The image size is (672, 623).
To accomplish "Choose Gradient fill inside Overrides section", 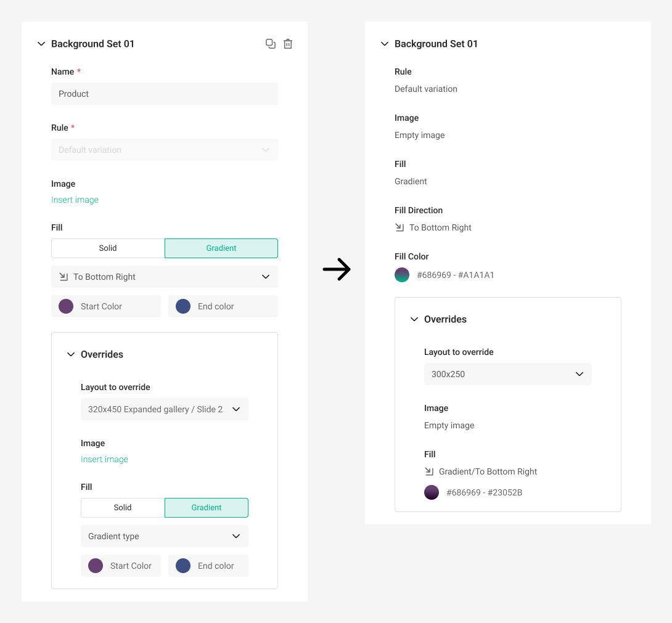I will pyautogui.click(x=207, y=507).
